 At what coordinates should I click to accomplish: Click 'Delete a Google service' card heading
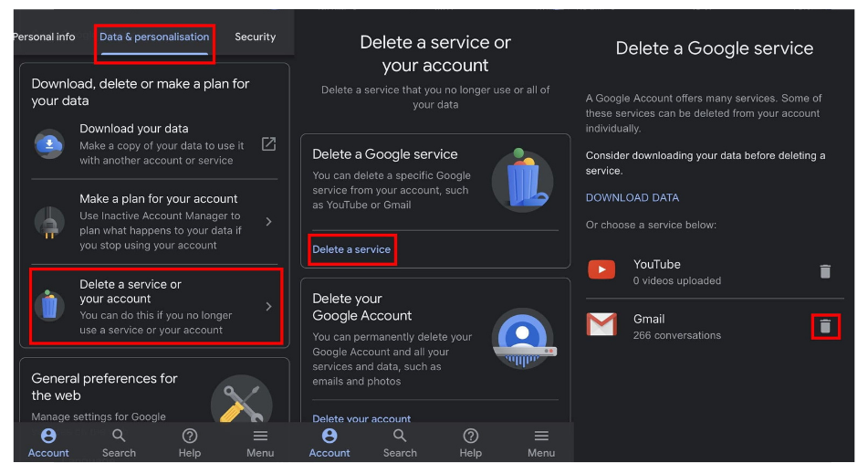coord(385,154)
